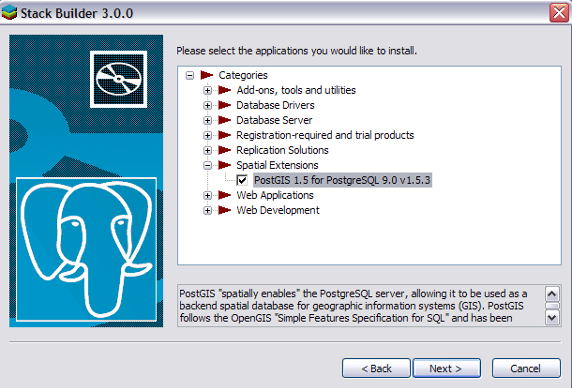This screenshot has height=388, width=572.
Task: Click the flag icon beside Web Development
Action: point(225,210)
